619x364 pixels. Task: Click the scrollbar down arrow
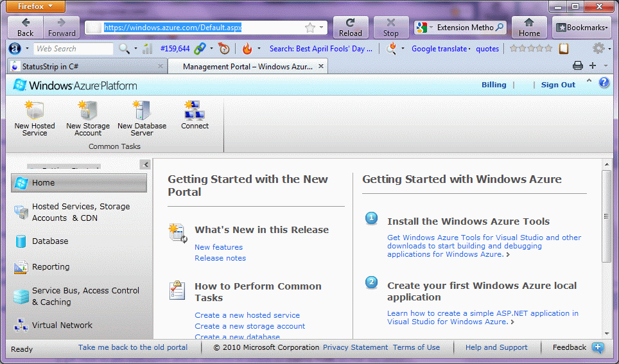click(x=606, y=334)
